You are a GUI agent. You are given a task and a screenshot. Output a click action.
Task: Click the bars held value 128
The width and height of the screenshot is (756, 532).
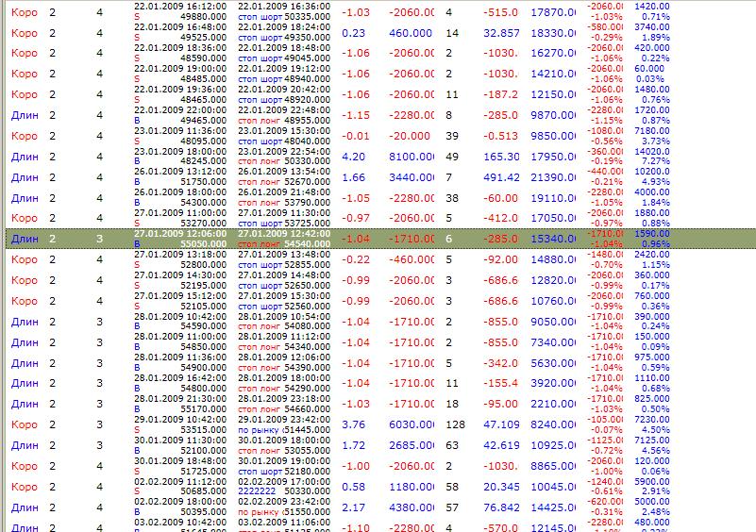click(x=455, y=425)
